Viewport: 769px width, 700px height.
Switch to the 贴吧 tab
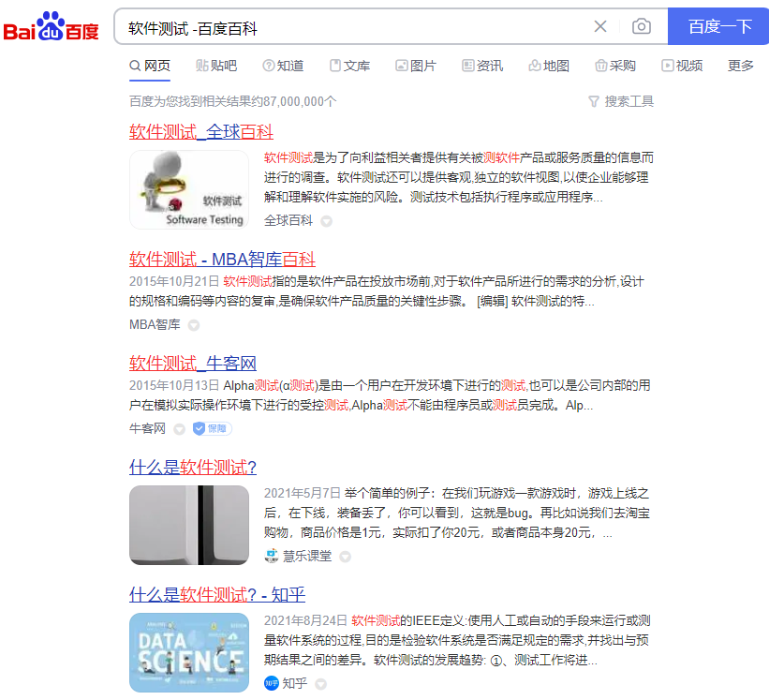pyautogui.click(x=216, y=66)
